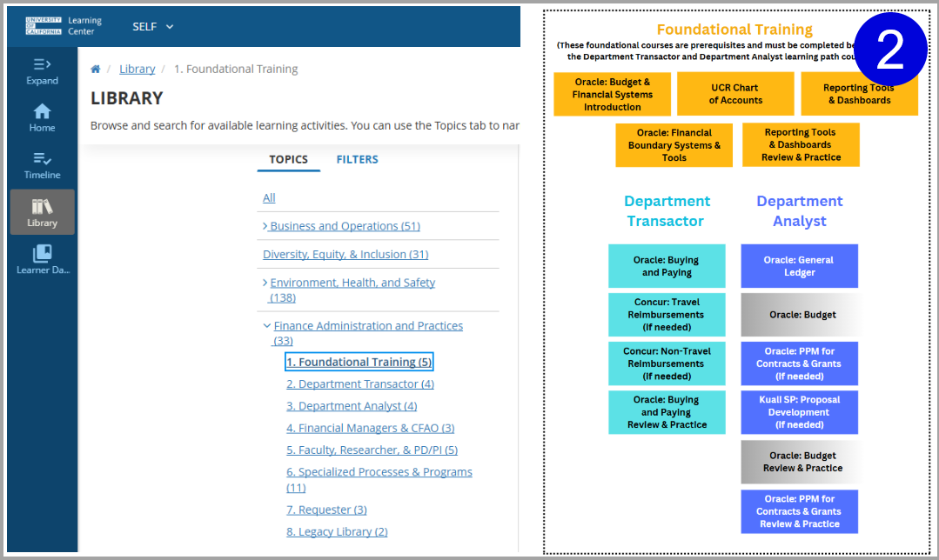Select 5. Faculty, Researcher, & PD/PI (5)
939x560 pixels.
[x=372, y=450]
